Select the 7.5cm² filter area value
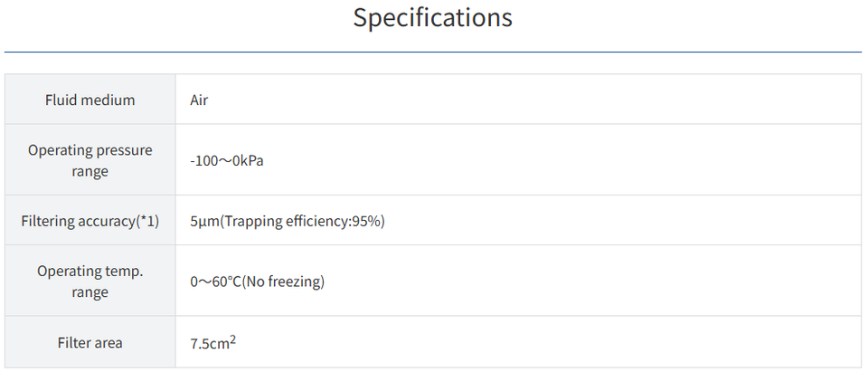The width and height of the screenshot is (868, 382). [212, 342]
